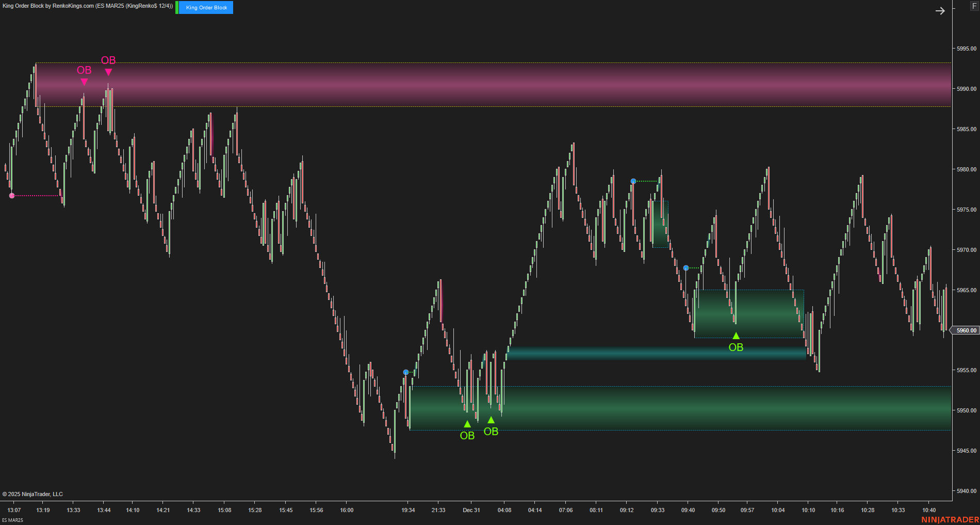Click the blue dot marker near 09:40
The height and width of the screenshot is (525, 980).
pos(686,267)
